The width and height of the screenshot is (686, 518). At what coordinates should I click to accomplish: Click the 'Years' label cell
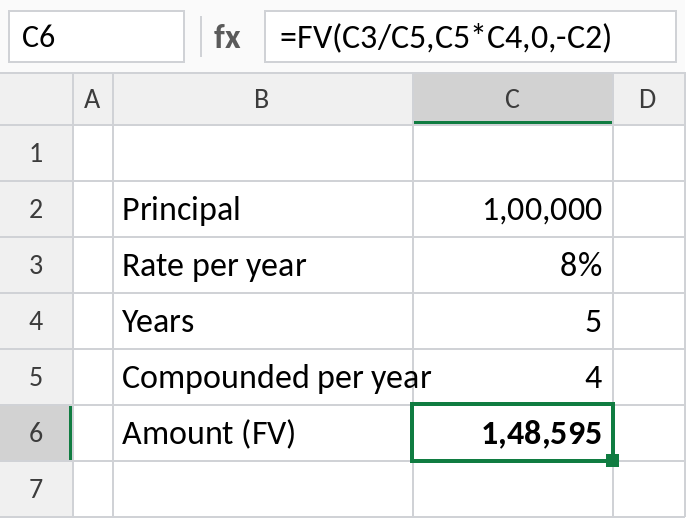262,321
